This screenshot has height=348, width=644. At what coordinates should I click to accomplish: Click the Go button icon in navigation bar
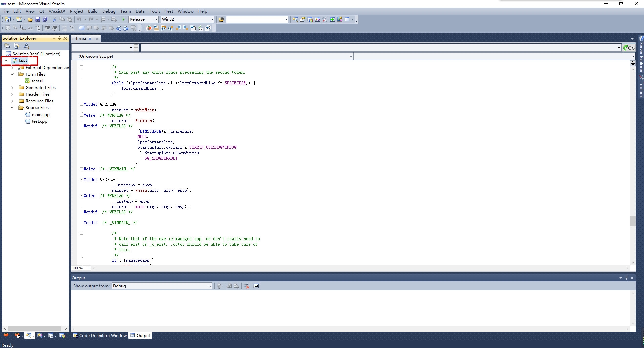[629, 48]
